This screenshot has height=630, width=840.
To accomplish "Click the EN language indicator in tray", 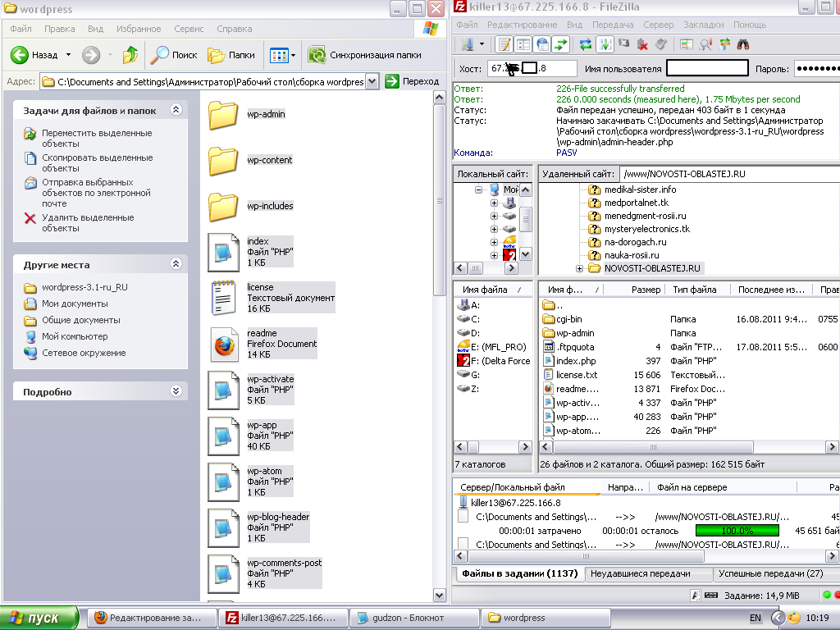I will [x=756, y=618].
